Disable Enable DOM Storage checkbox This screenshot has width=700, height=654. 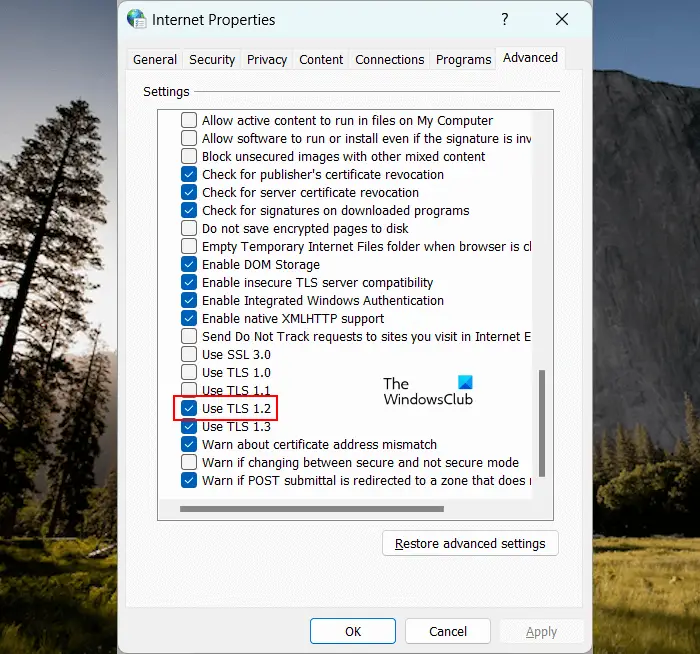[x=189, y=264]
